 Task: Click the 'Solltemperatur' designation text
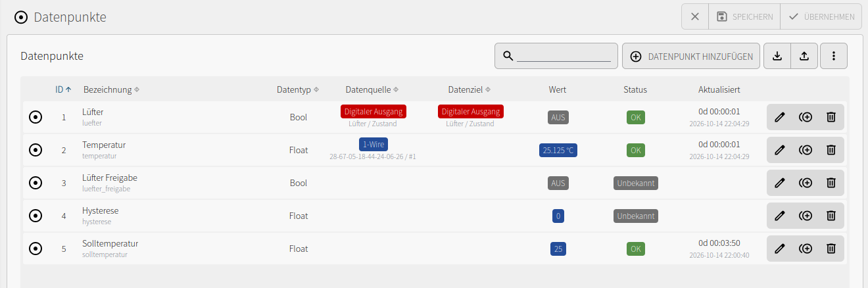pyautogui.click(x=110, y=243)
